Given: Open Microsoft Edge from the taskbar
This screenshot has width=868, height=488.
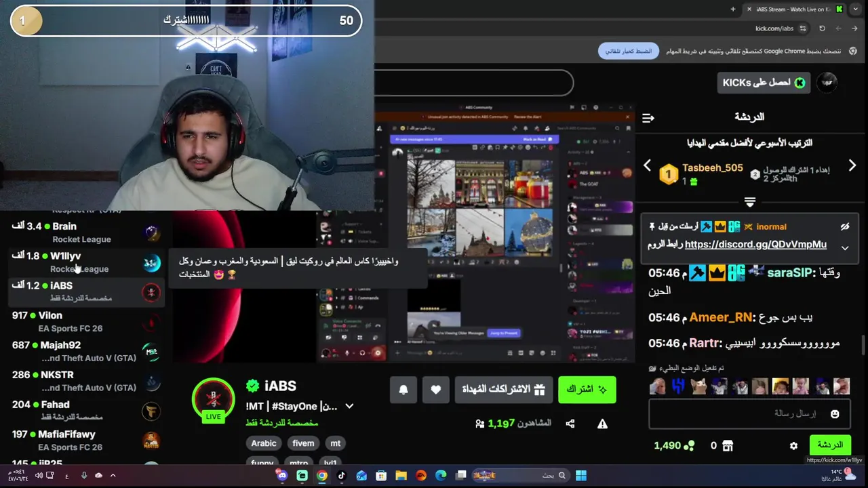Looking at the screenshot, I should pyautogui.click(x=441, y=476).
